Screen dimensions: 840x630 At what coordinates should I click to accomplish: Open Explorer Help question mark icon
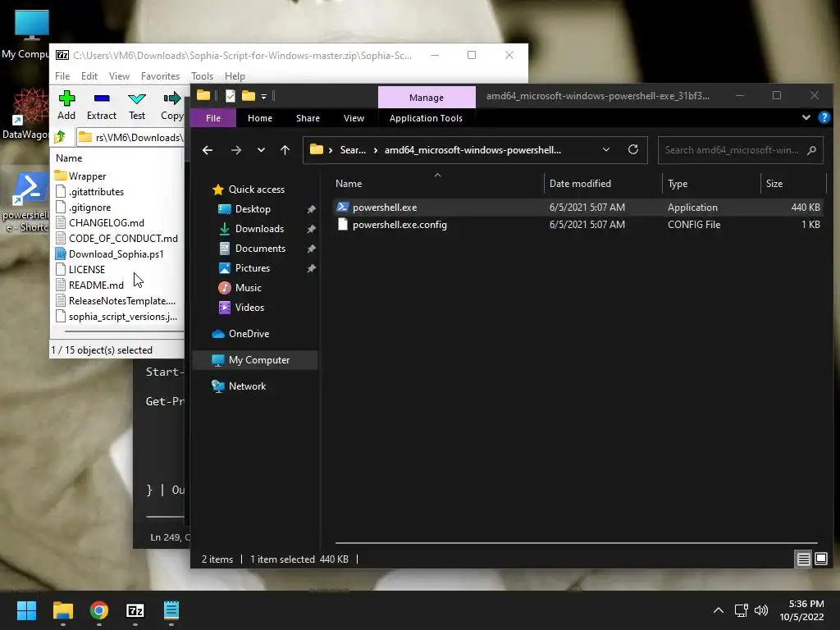point(824,117)
